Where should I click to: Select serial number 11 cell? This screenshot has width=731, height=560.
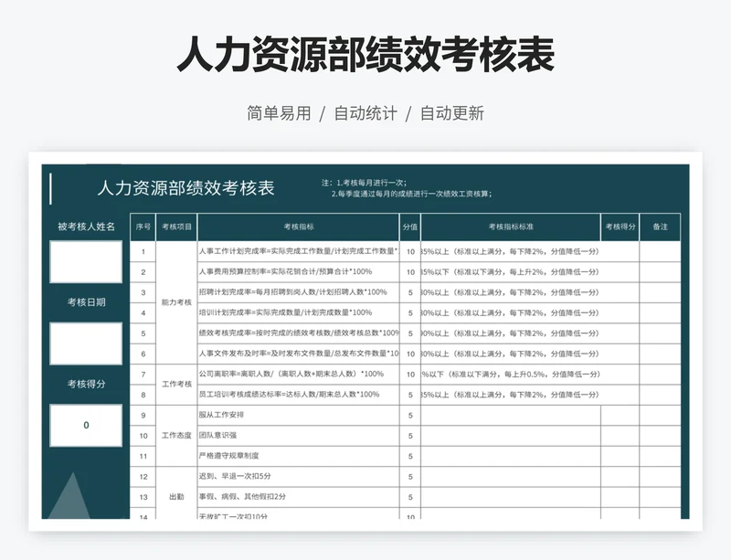pos(143,457)
